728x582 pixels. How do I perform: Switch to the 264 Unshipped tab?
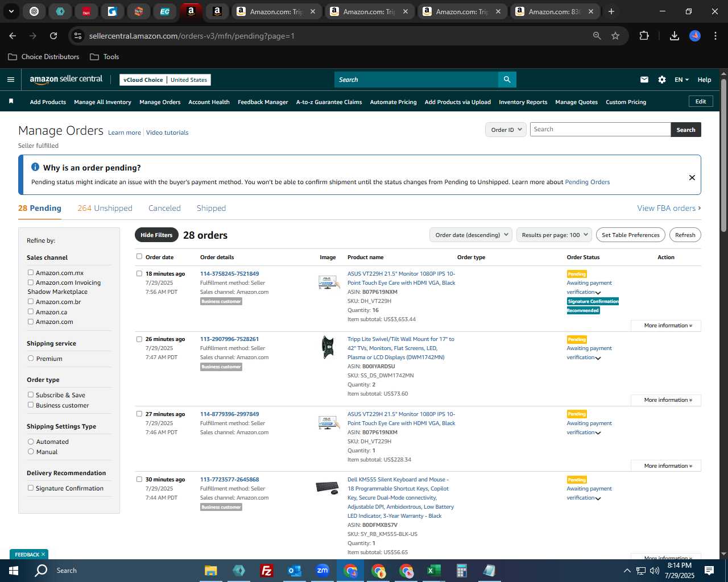point(105,208)
